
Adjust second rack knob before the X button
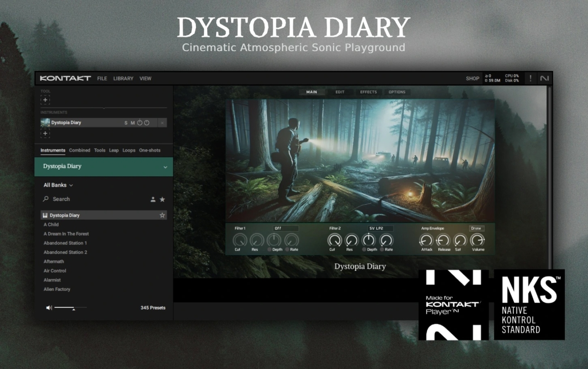(147, 123)
